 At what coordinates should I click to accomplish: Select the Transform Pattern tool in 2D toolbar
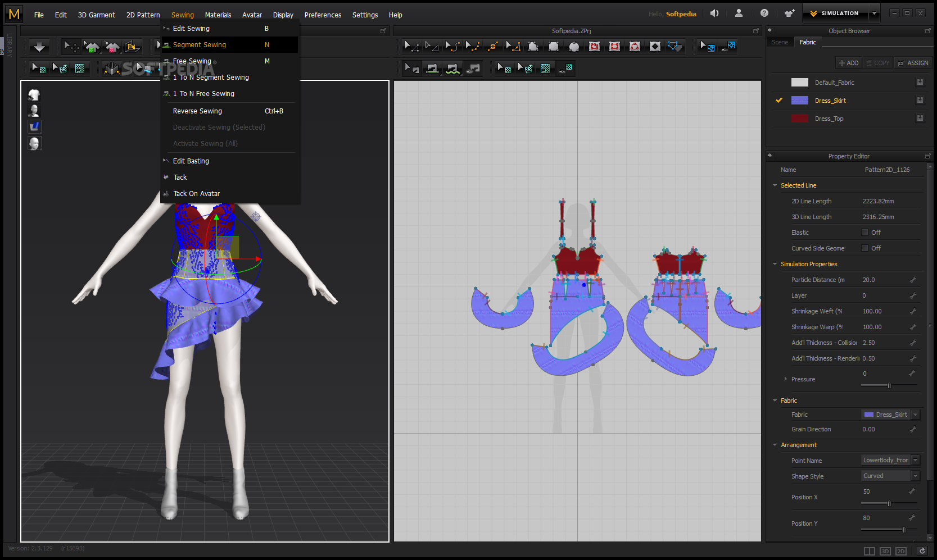click(x=411, y=47)
